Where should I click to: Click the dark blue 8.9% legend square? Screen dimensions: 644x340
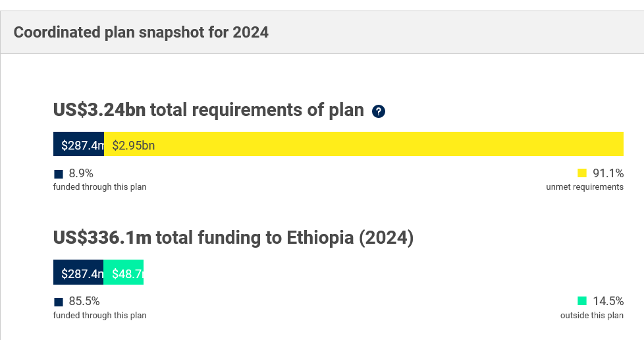point(59,174)
